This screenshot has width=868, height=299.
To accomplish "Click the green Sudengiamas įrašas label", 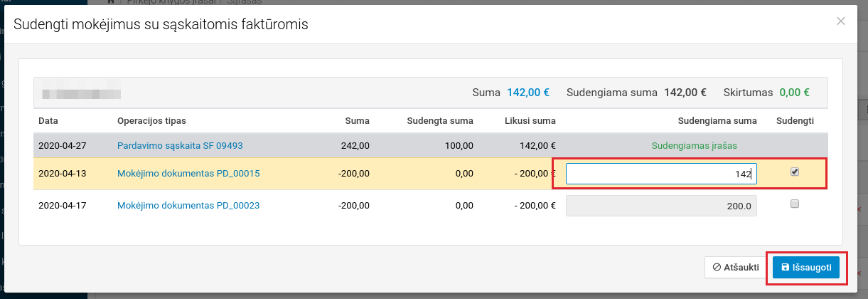I will pos(694,145).
